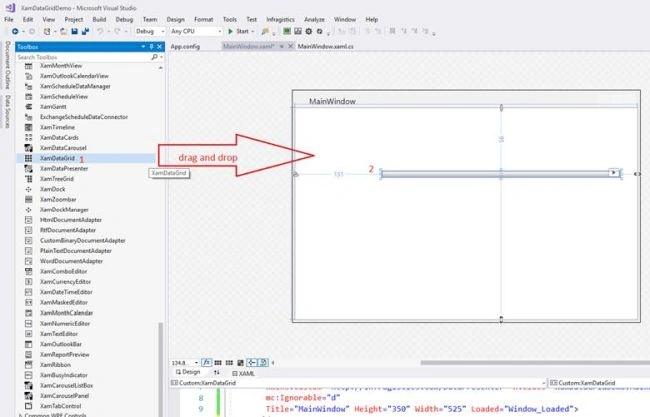Screen dimensions: 650x417
Task: Switch to the Design pane tab
Action: pos(188,372)
